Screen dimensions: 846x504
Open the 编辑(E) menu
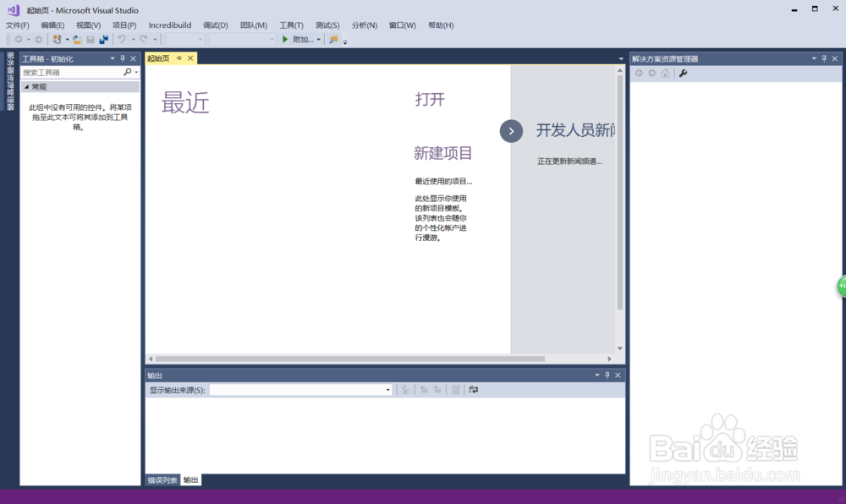pos(52,25)
